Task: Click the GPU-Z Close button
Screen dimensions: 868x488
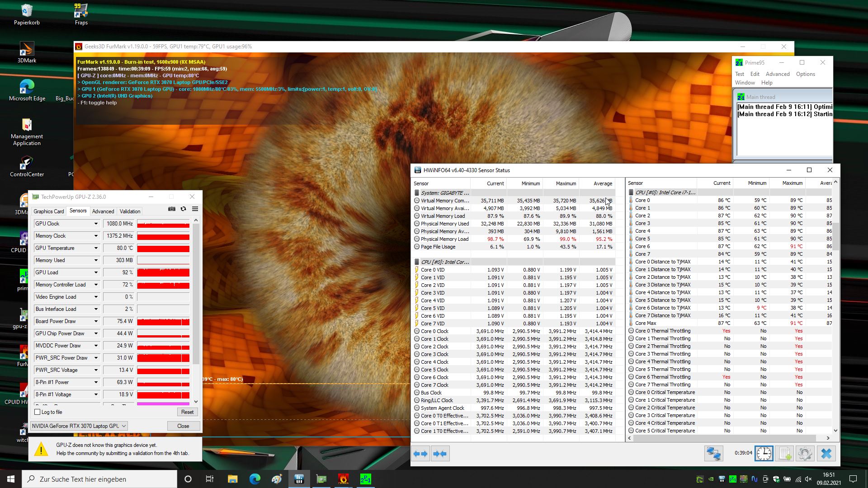Action: [x=183, y=426]
